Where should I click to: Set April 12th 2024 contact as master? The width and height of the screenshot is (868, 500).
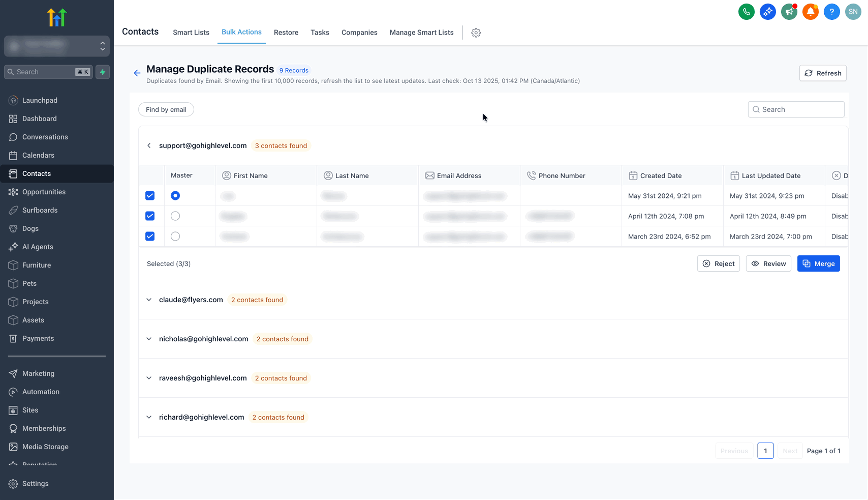point(175,216)
